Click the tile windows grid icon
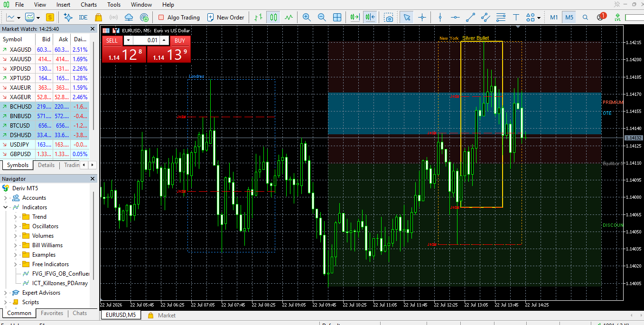This screenshot has height=325, width=644. tap(337, 18)
